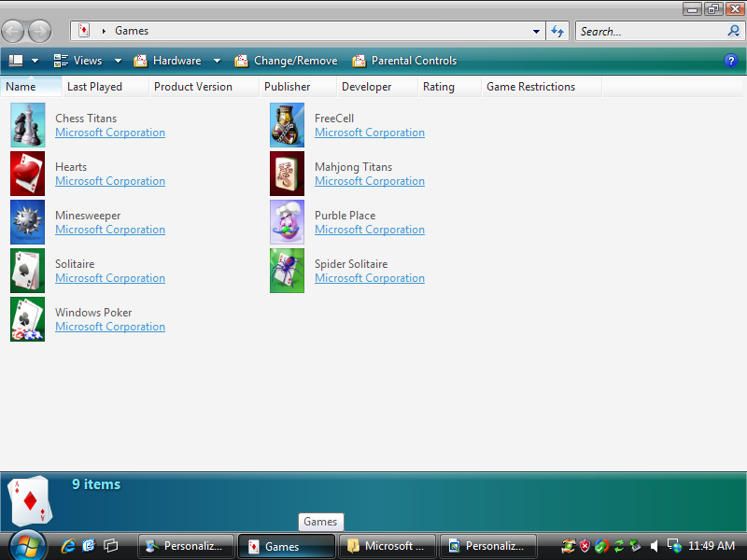The width and height of the screenshot is (747, 560).
Task: Sort by Product Version column
Action: point(204,87)
